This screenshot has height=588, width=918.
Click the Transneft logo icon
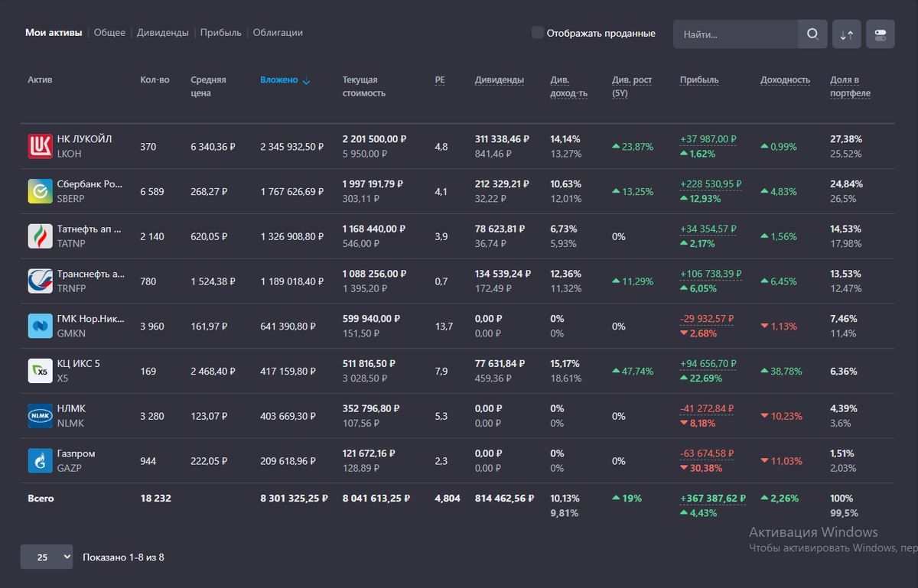pyautogui.click(x=39, y=281)
